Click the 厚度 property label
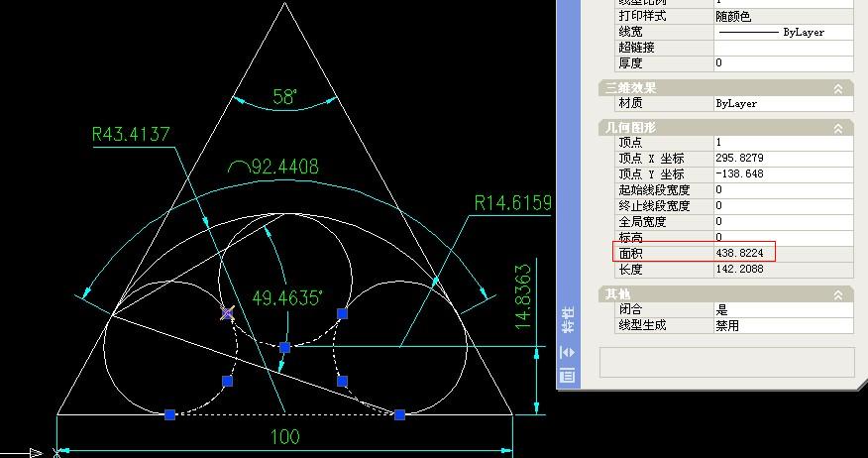The height and width of the screenshot is (458, 868). pyautogui.click(x=630, y=63)
